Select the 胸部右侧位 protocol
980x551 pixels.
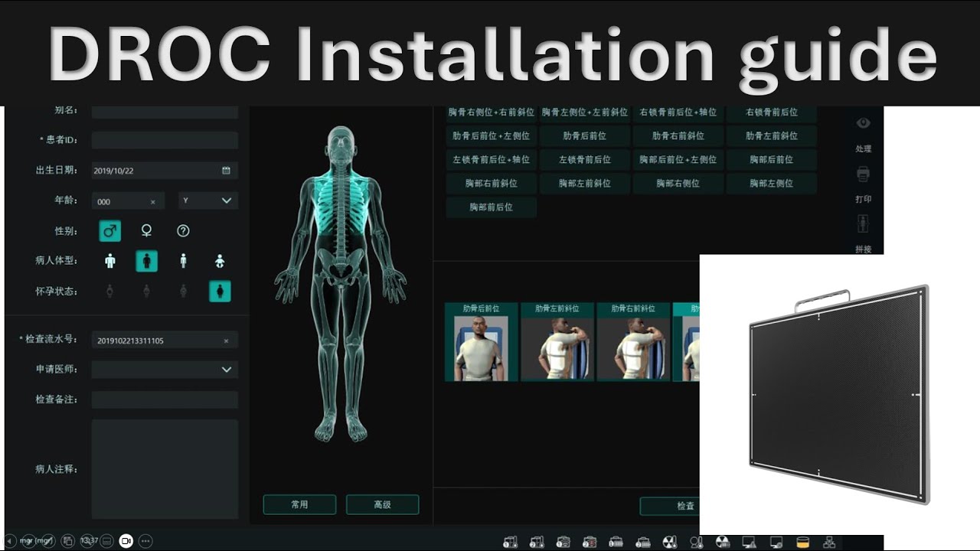(x=678, y=183)
